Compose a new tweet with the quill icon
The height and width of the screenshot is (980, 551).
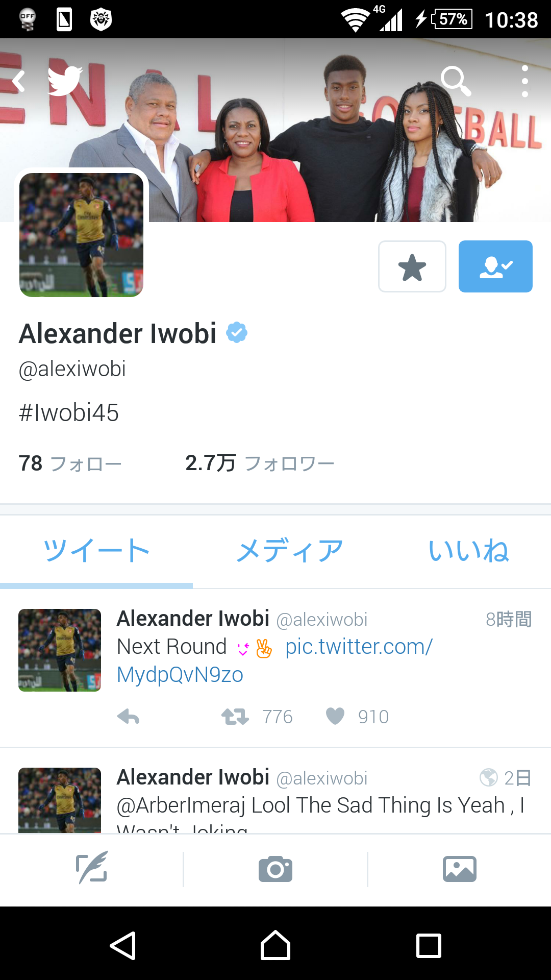tap(92, 868)
